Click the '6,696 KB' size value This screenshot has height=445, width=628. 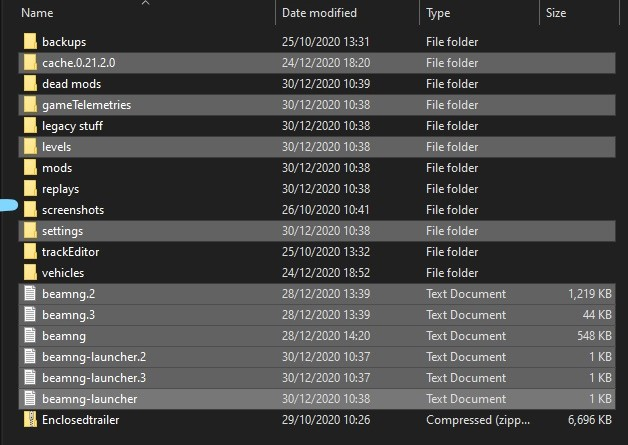(590, 420)
